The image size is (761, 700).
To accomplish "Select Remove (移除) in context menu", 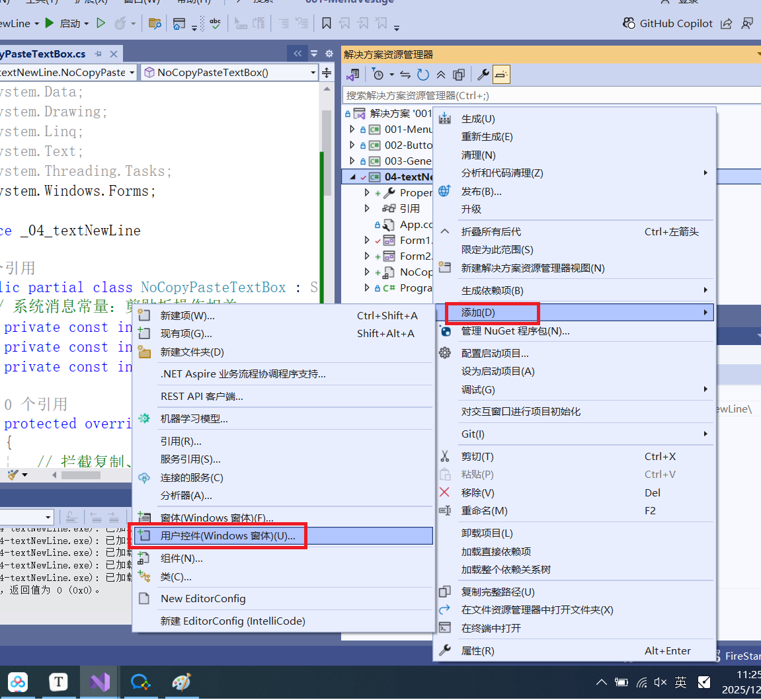I will click(x=575, y=493).
